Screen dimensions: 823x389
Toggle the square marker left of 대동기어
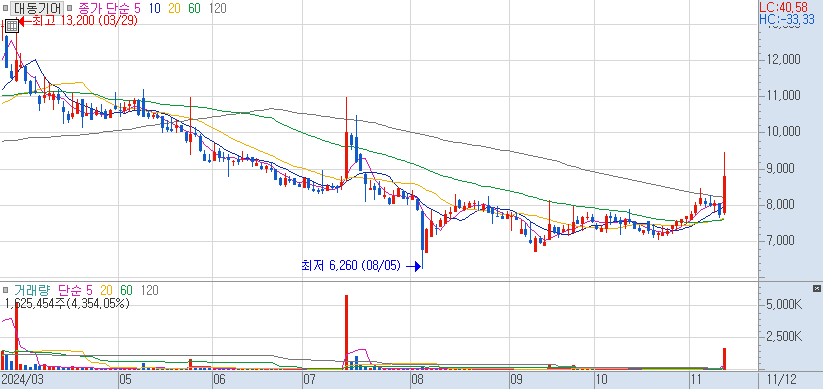click(x=5, y=8)
